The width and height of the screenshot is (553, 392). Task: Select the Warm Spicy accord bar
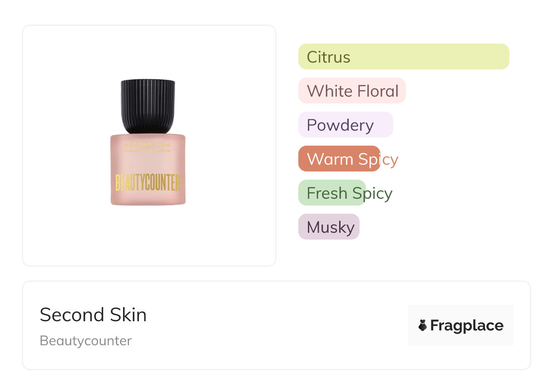tap(339, 159)
